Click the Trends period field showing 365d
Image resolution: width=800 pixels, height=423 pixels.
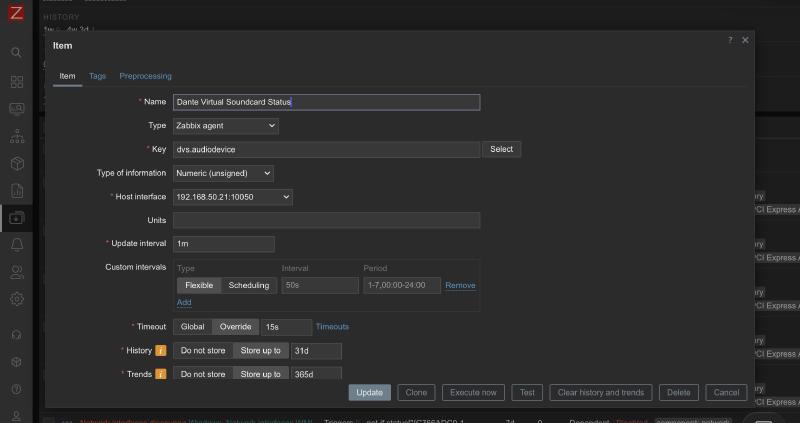(x=316, y=374)
